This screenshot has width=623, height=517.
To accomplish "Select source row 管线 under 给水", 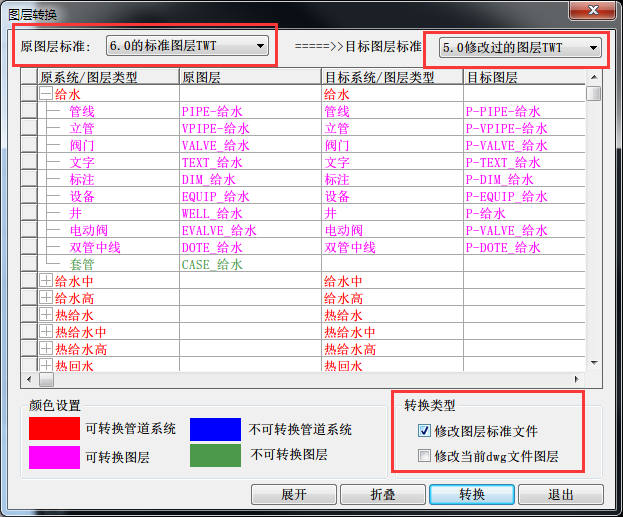I will [82, 111].
